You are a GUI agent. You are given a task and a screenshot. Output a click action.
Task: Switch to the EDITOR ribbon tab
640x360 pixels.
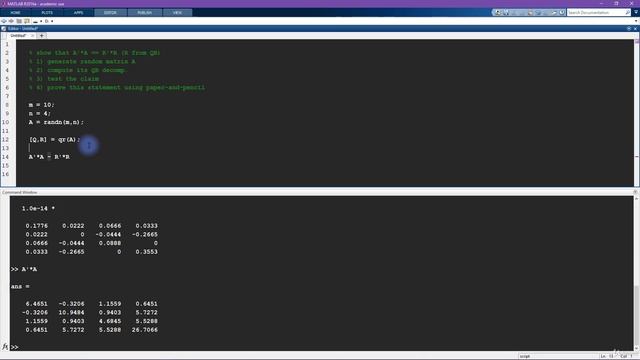coord(110,13)
